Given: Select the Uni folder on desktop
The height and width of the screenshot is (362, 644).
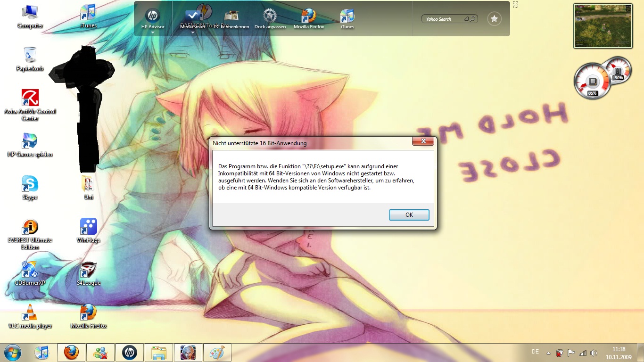Looking at the screenshot, I should [x=88, y=188].
